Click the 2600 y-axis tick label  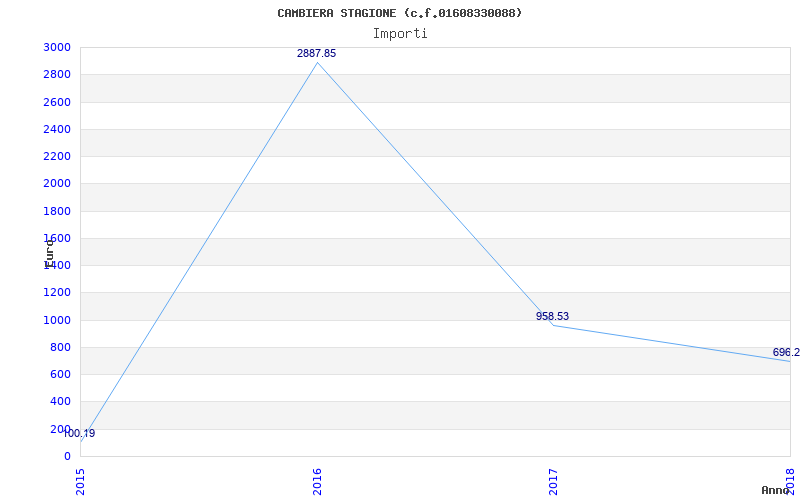tap(57, 102)
